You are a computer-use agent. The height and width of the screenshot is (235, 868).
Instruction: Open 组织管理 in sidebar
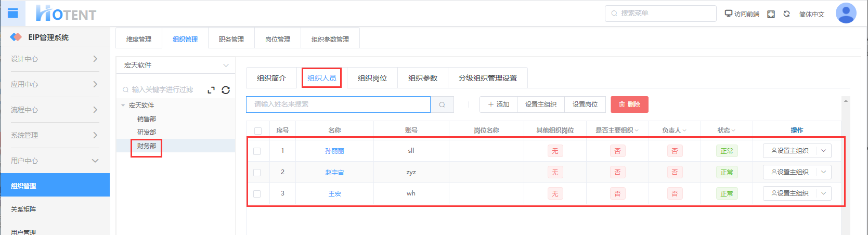55,186
